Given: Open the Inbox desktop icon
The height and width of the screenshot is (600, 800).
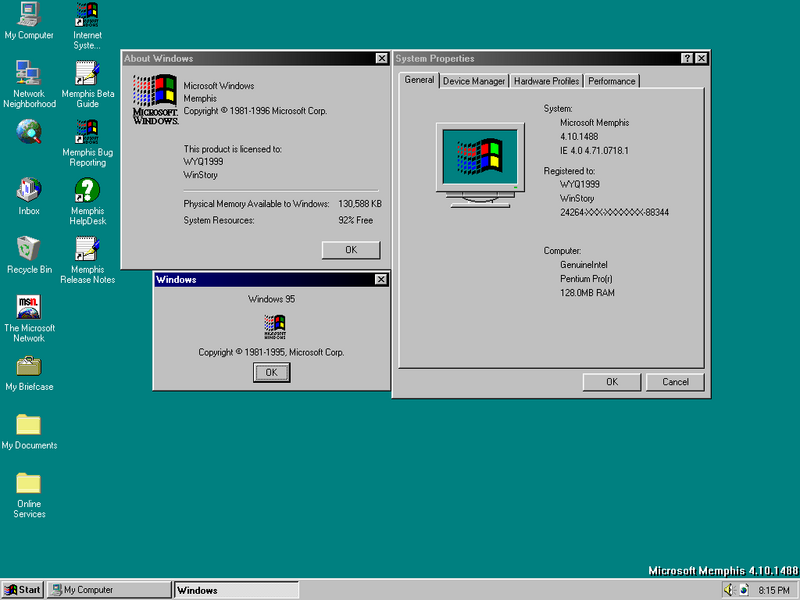Looking at the screenshot, I should (x=29, y=190).
